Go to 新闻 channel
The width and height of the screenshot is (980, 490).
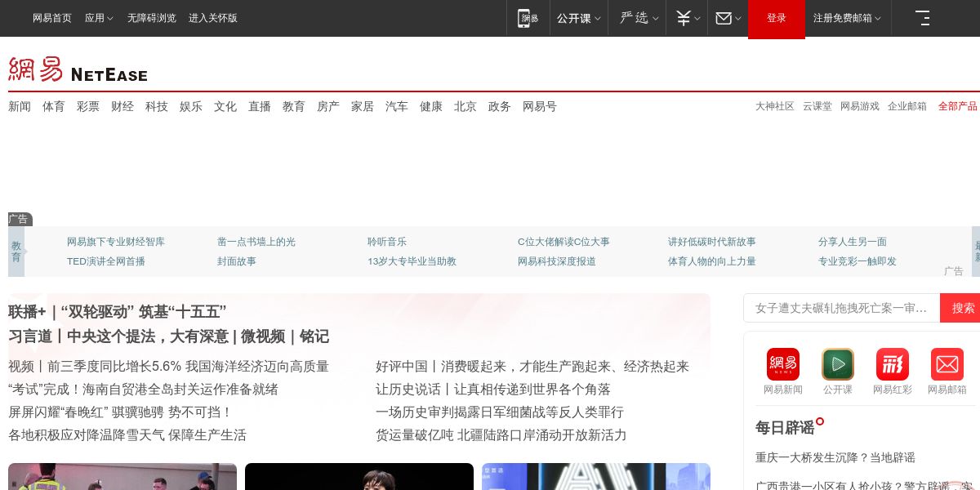(x=20, y=106)
